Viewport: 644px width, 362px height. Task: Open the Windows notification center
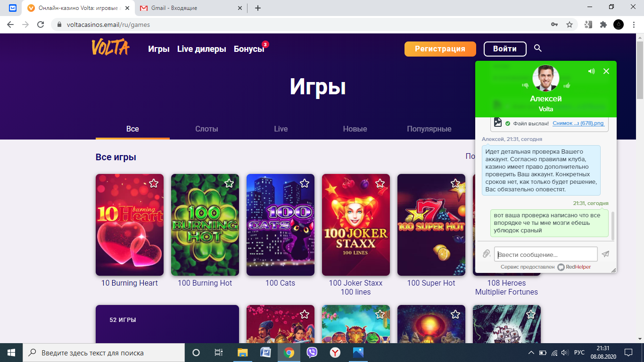pyautogui.click(x=628, y=353)
